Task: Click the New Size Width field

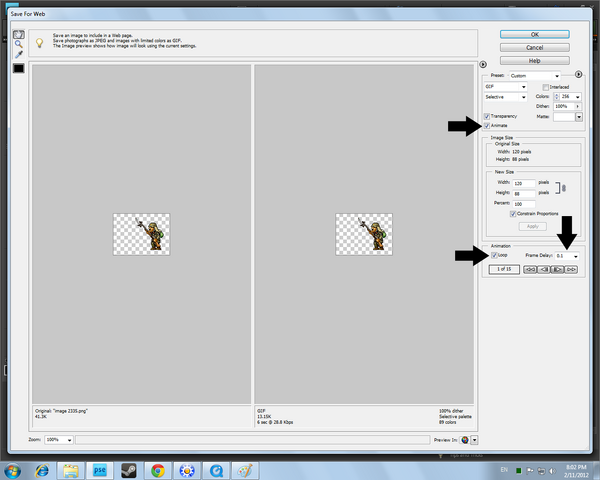Action: pos(523,183)
